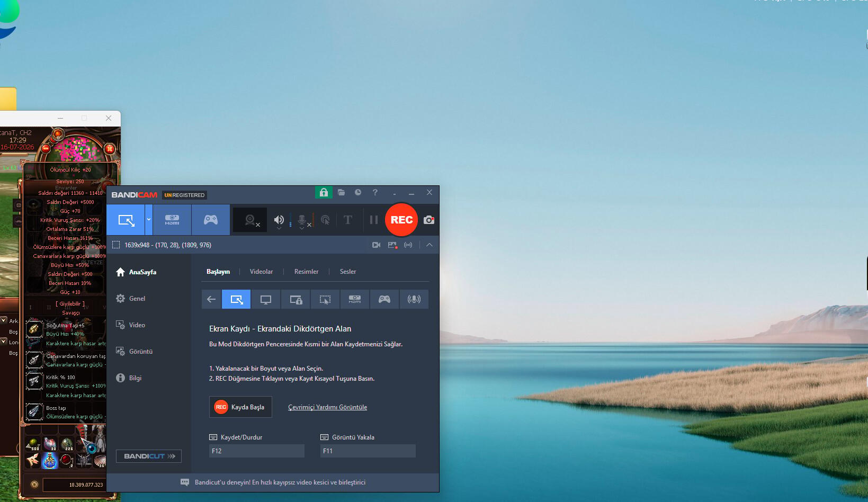This screenshot has width=868, height=502.
Task: Click the image capture status icon
Action: tap(392, 245)
